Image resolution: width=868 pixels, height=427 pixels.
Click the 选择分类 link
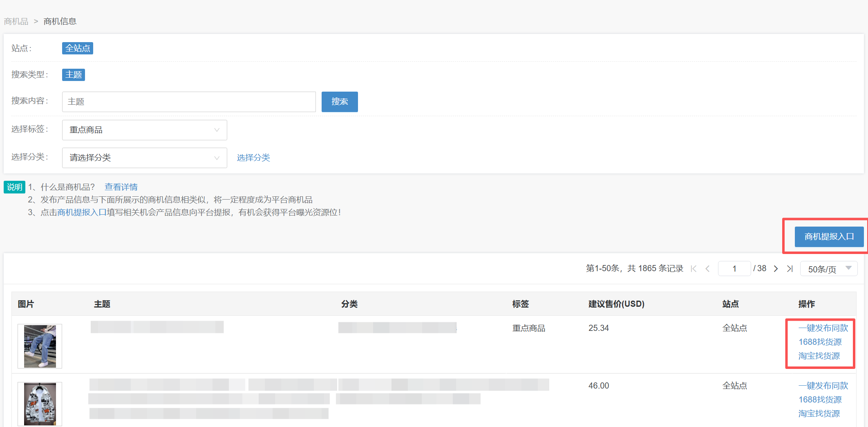(x=253, y=157)
